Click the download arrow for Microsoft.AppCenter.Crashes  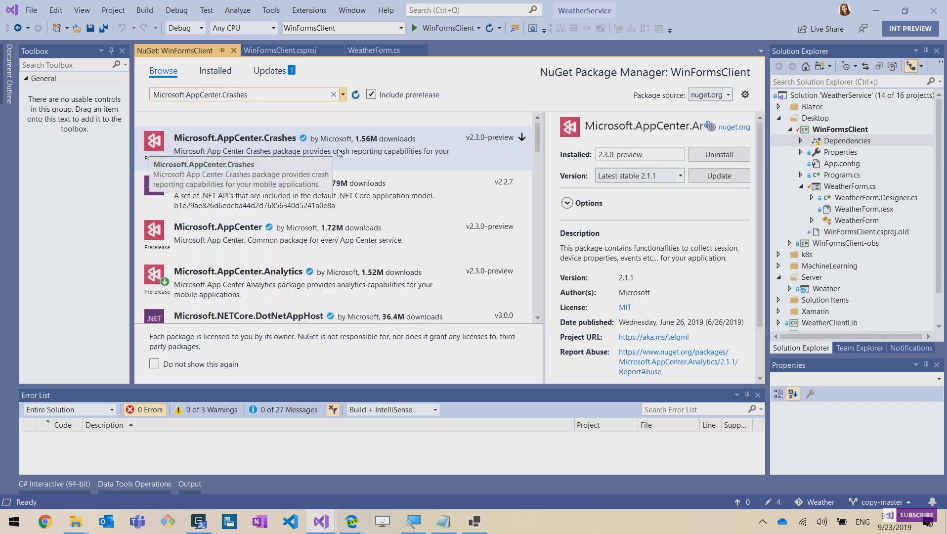[x=522, y=137]
